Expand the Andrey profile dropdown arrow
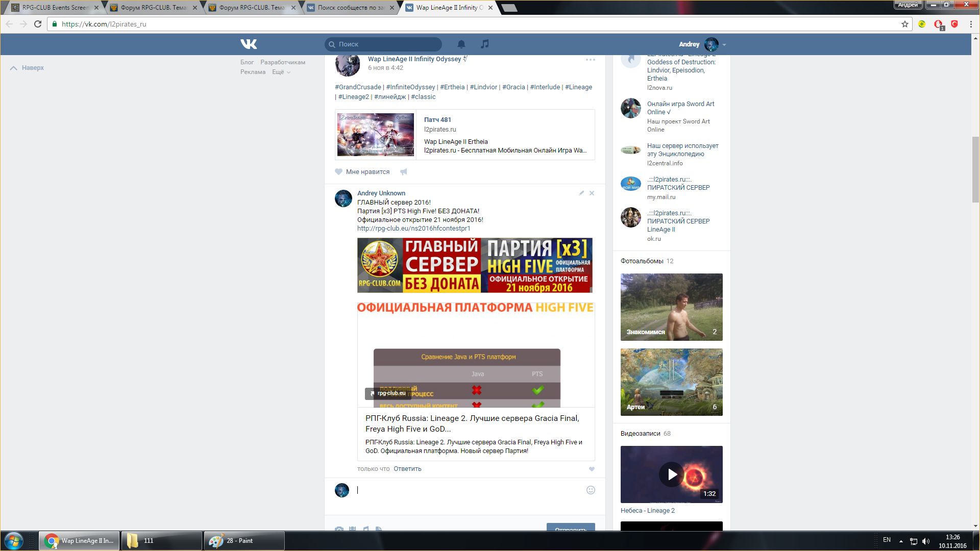The width and height of the screenshot is (980, 551). tap(724, 45)
